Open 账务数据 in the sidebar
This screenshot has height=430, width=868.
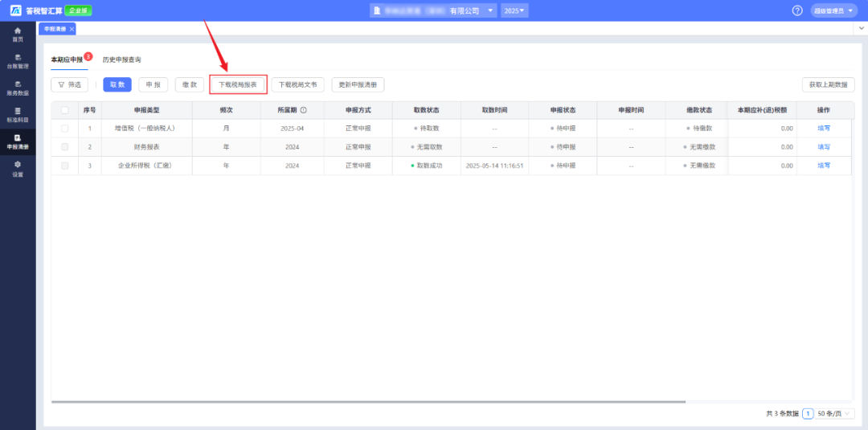tap(18, 88)
